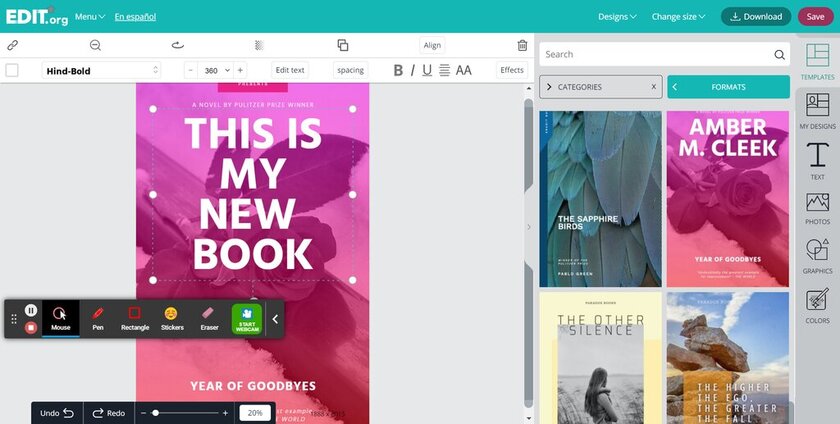
Task: Toggle italic text formatting
Action: point(412,70)
